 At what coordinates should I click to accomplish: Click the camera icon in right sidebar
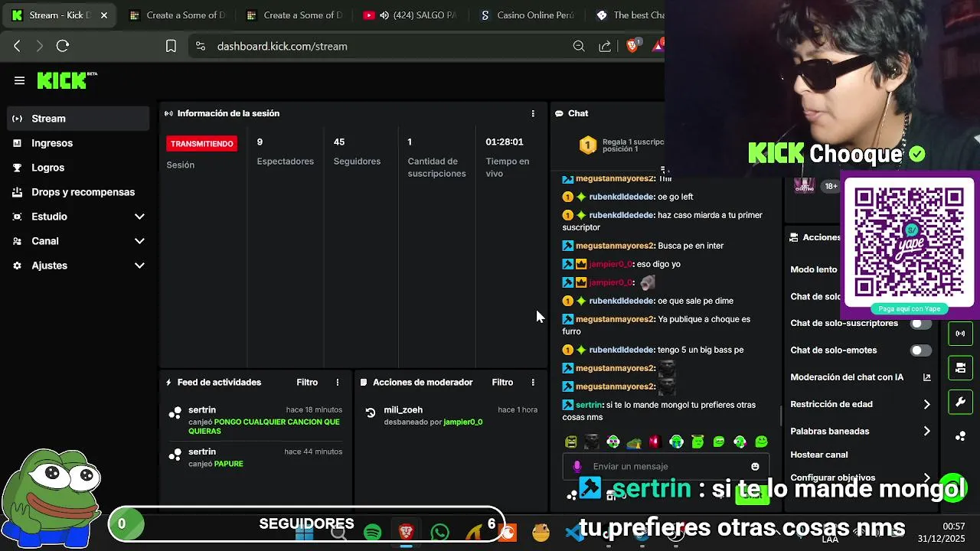pos(960,368)
